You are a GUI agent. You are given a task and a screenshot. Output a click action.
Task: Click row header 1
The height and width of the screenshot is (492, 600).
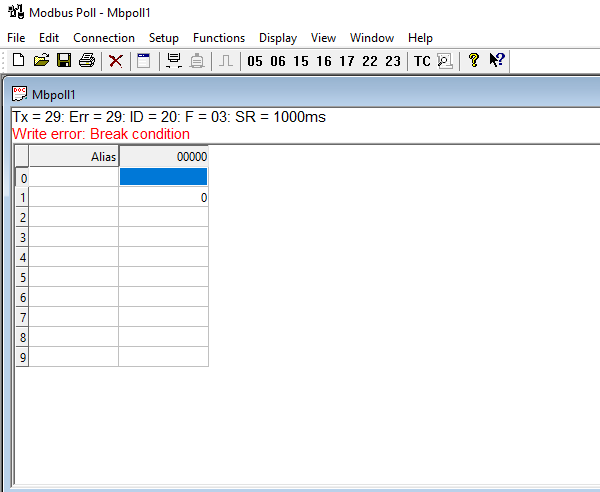[22, 197]
